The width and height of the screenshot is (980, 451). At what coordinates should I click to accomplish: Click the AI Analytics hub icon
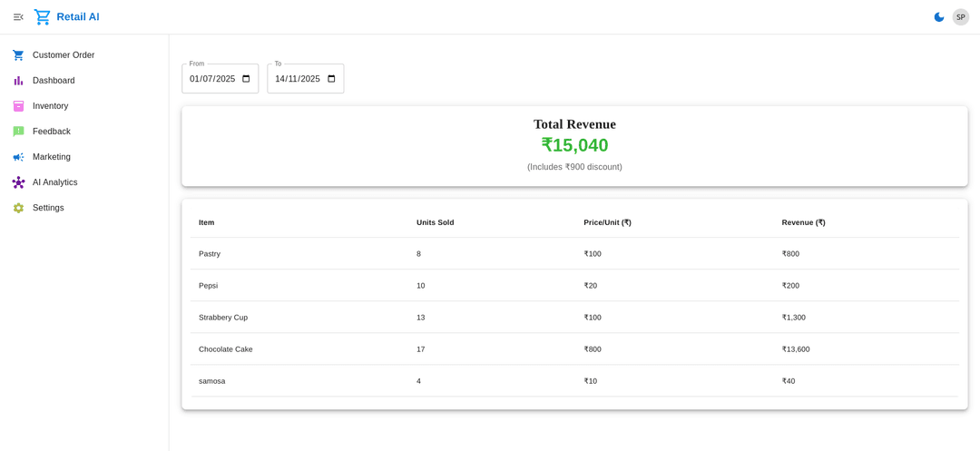click(18, 182)
